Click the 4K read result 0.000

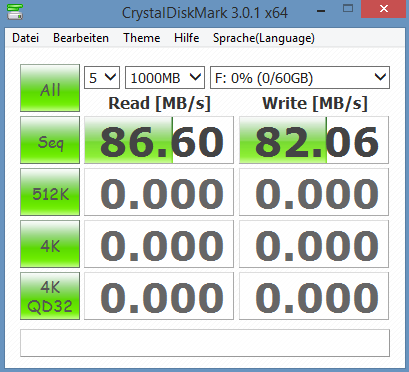point(159,244)
